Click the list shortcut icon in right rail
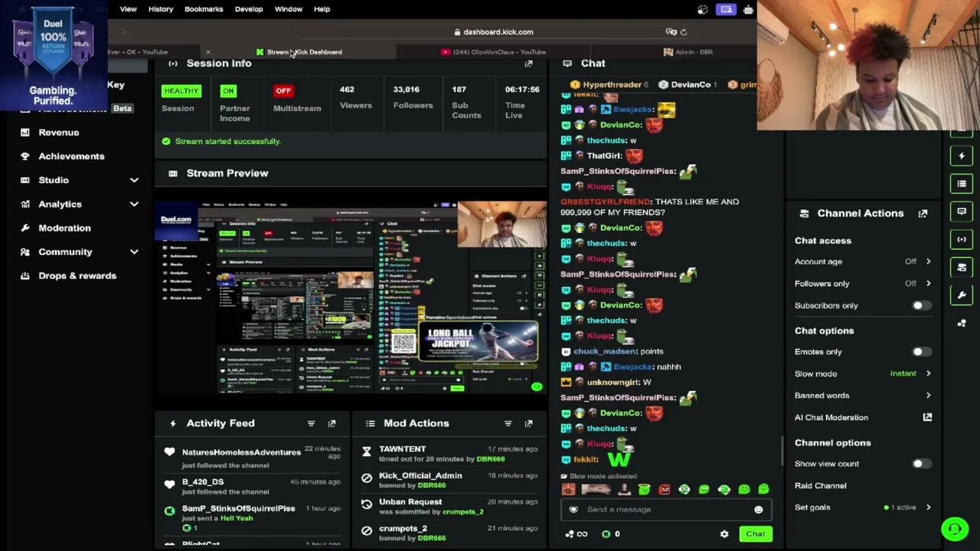Screen dimensions: 980x551 pos(962,184)
